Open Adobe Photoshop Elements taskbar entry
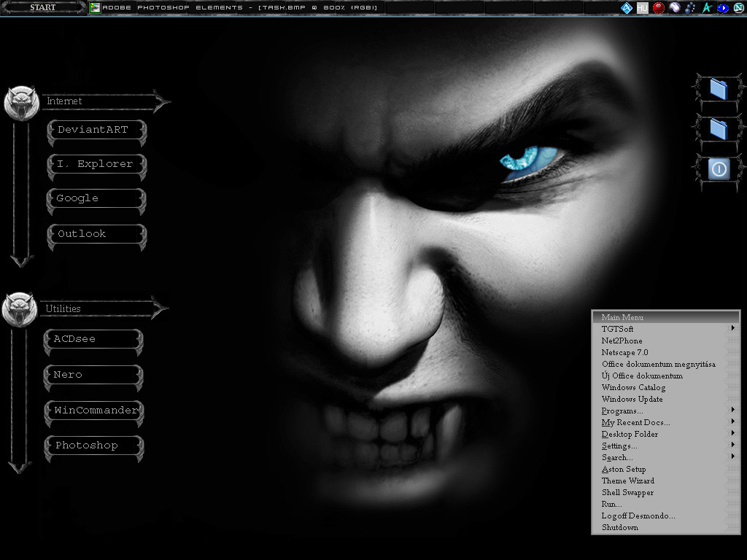The height and width of the screenshot is (560, 747). click(x=236, y=7)
